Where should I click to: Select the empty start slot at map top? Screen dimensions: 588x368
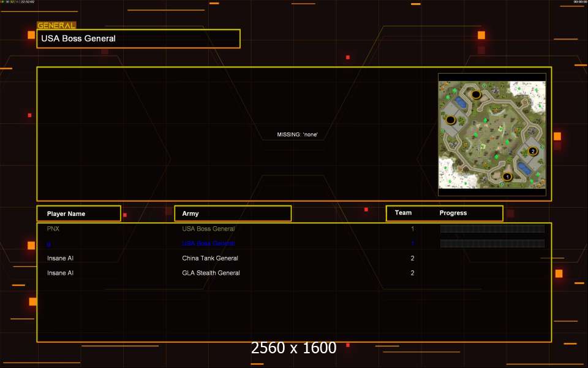pos(476,94)
